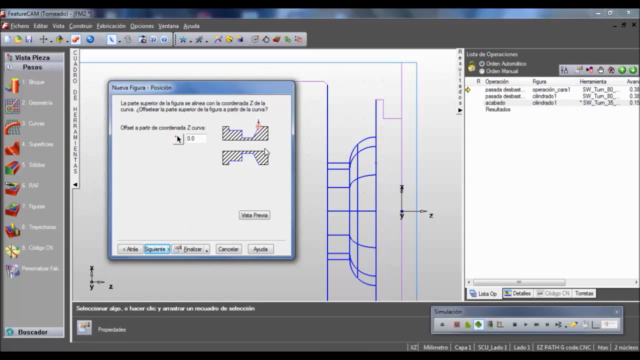Select the operación_cara1 operation row

[x=553, y=89]
